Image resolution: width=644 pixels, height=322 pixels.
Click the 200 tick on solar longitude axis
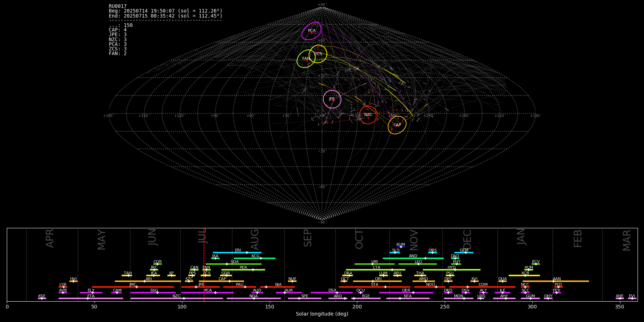(x=357, y=307)
